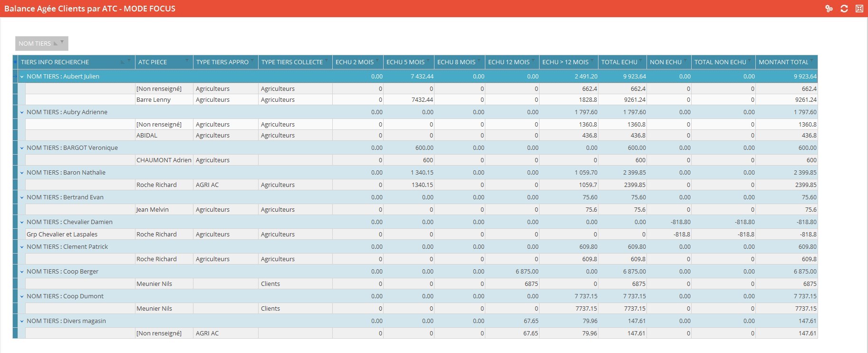Sort by the ECHU 12 MOIS column header
This screenshot has width=868, height=353.
pos(508,62)
